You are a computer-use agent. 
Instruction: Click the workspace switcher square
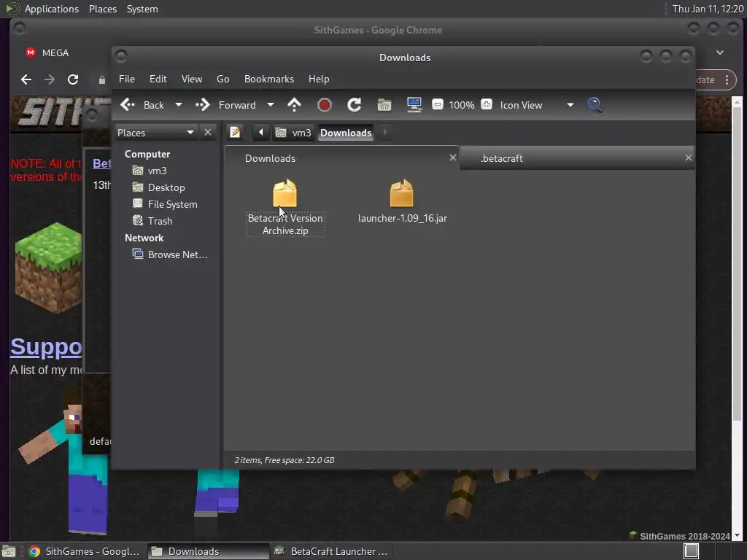click(x=691, y=551)
